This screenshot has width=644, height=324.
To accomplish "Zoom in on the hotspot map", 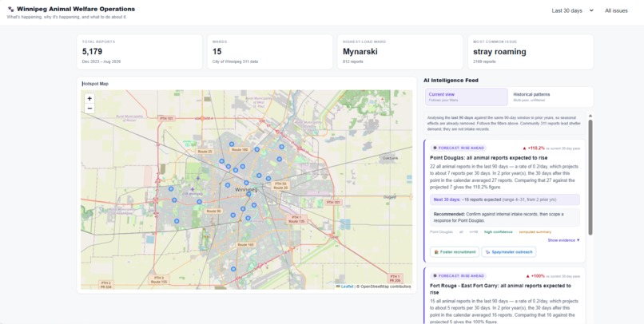I will point(89,98).
